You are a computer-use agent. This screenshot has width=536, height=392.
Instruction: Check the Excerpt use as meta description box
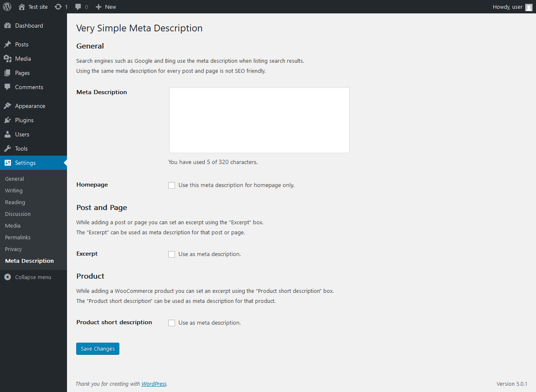point(172,254)
